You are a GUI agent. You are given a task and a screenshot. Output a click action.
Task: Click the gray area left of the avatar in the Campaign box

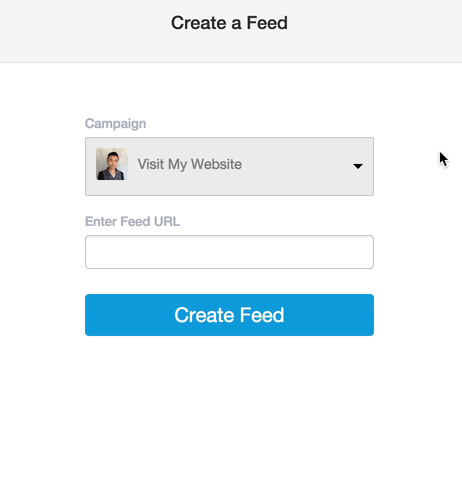coord(91,166)
